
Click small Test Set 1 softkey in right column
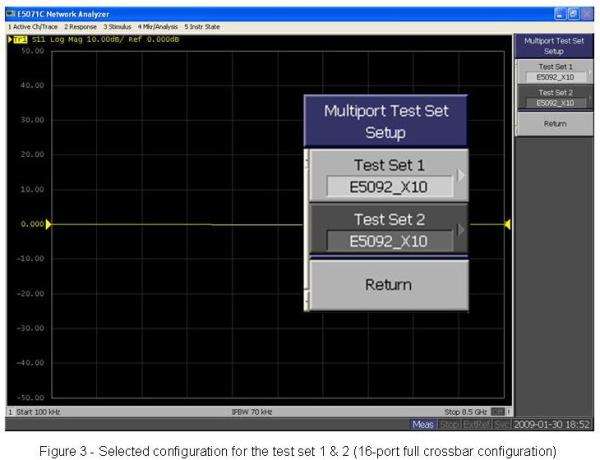tap(555, 72)
